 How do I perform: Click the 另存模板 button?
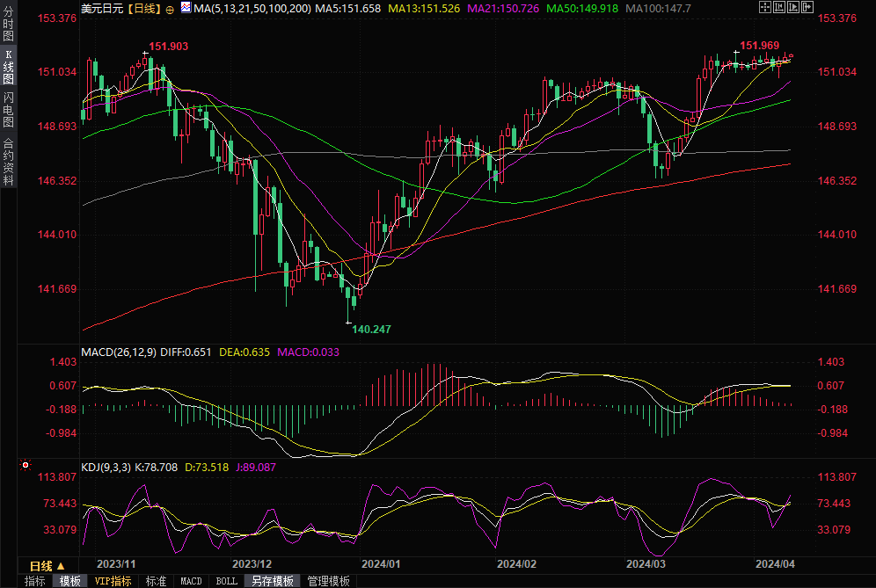point(272,581)
